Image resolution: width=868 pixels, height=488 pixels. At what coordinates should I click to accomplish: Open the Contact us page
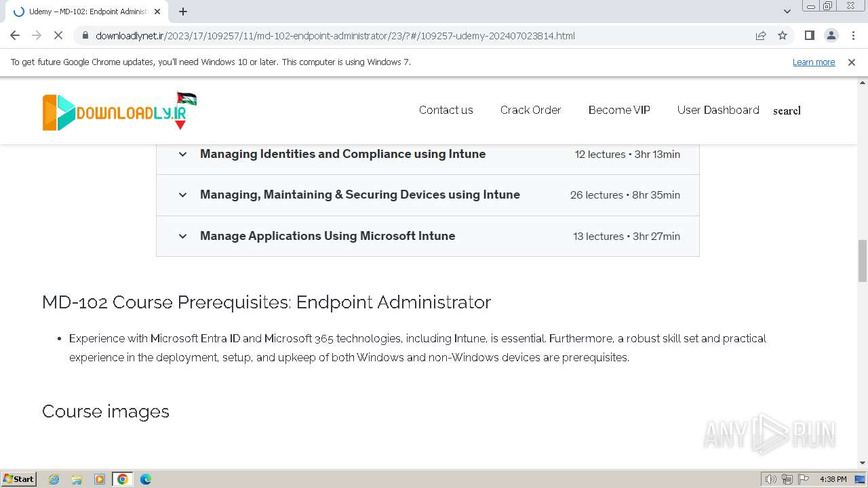[x=446, y=110]
